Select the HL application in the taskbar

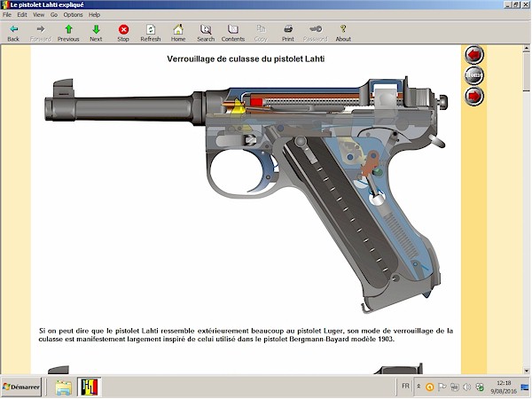[x=89, y=387]
